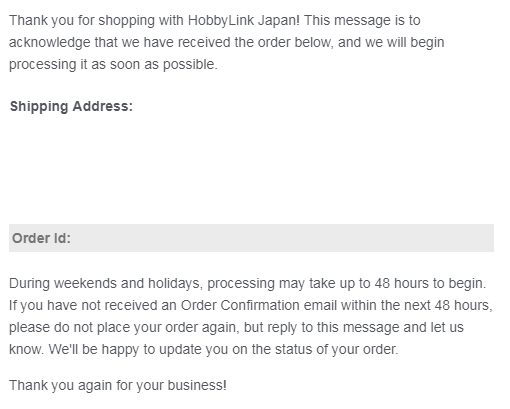The height and width of the screenshot is (409, 510).
Task: Click "Thank you again for your business!" line
Action: coord(118,385)
